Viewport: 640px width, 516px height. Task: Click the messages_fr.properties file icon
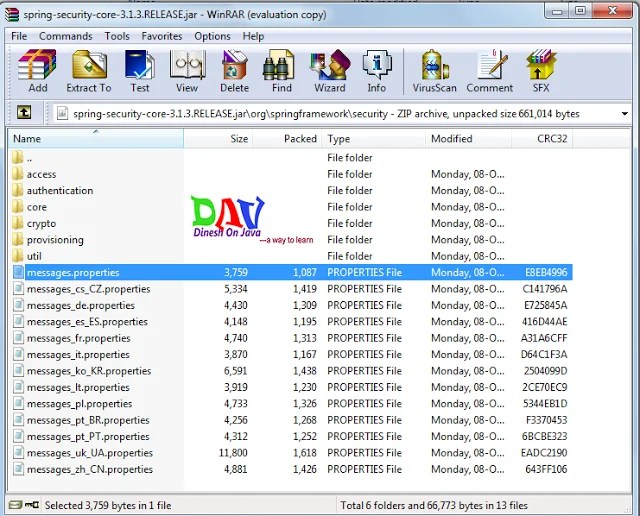coord(18,338)
